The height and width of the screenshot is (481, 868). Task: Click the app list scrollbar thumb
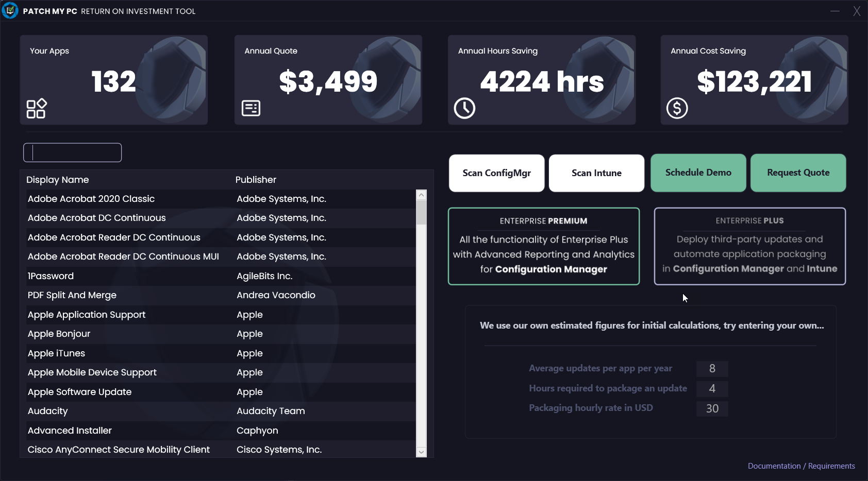[421, 212]
